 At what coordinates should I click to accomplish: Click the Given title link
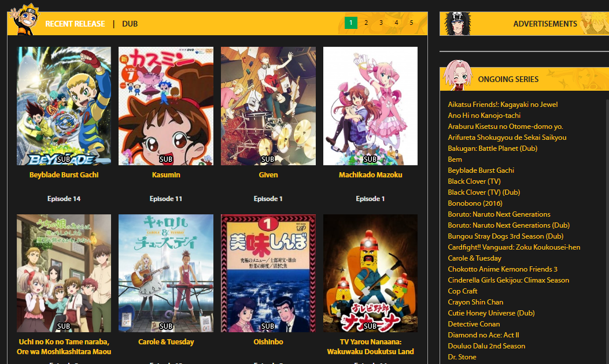[x=268, y=174]
